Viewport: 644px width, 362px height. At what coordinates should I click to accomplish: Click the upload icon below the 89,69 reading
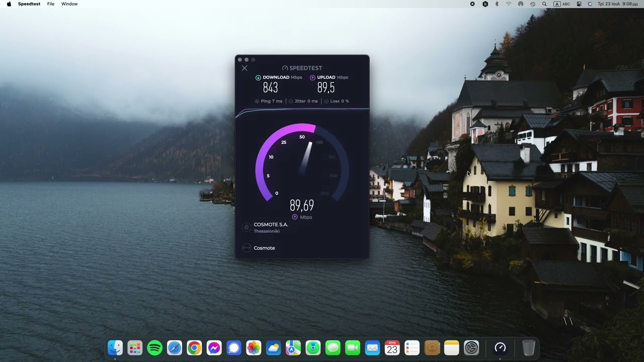point(295,217)
